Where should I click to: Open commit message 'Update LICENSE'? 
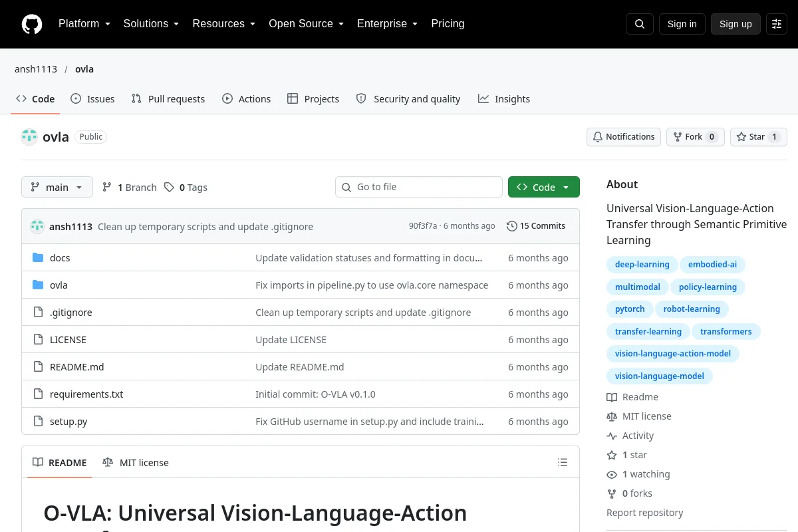(x=291, y=340)
